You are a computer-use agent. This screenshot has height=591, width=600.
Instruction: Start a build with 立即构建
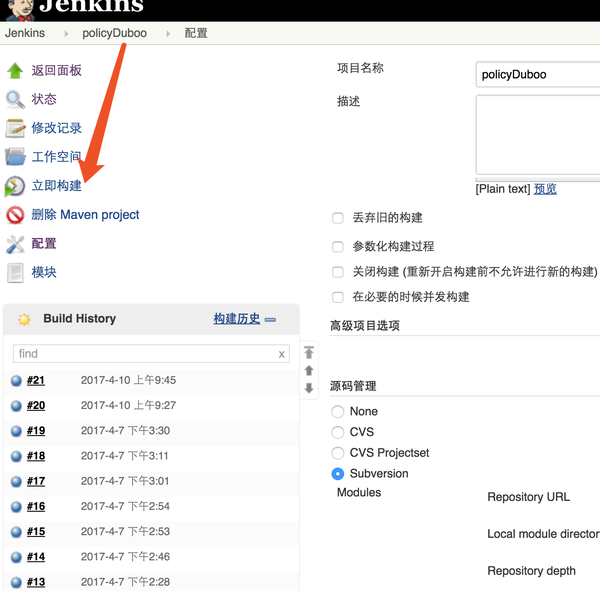pyautogui.click(x=56, y=186)
